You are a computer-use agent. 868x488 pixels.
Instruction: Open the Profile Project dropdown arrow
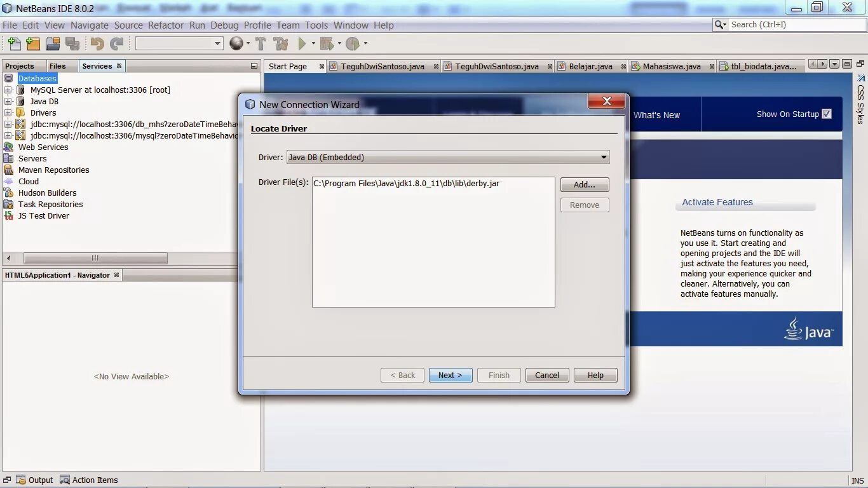365,44
